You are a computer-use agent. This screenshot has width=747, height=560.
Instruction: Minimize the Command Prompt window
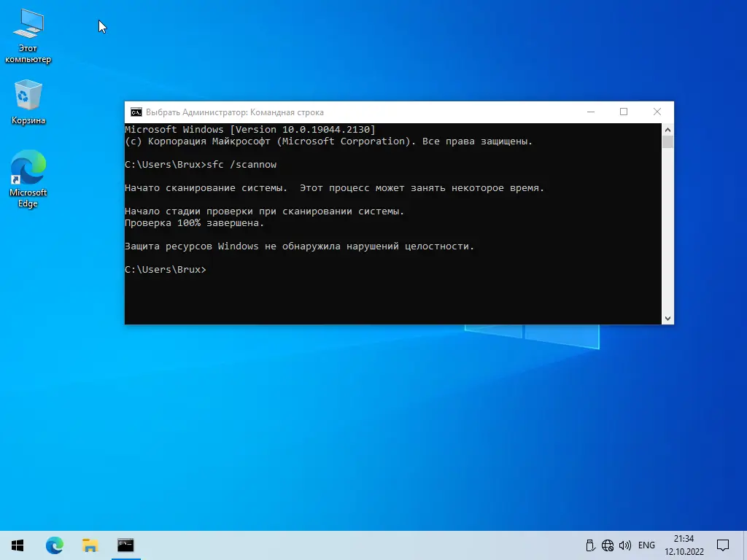pyautogui.click(x=591, y=112)
